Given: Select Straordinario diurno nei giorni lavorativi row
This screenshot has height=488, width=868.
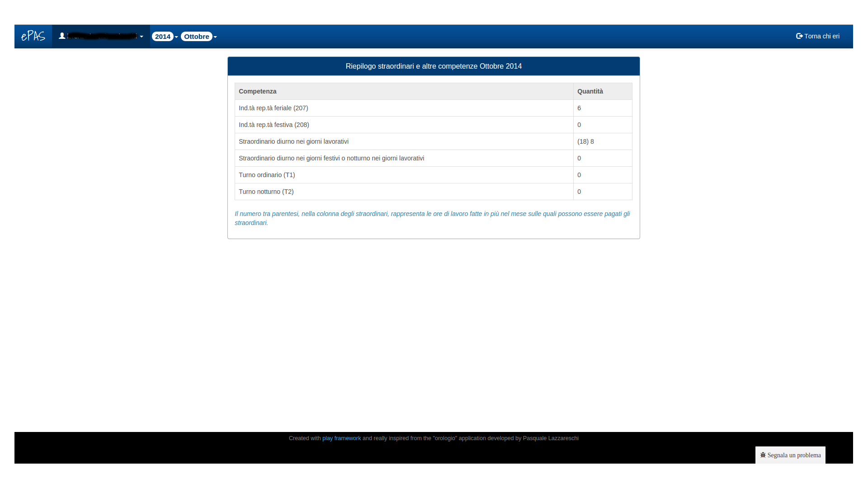Looking at the screenshot, I should [x=293, y=141].
